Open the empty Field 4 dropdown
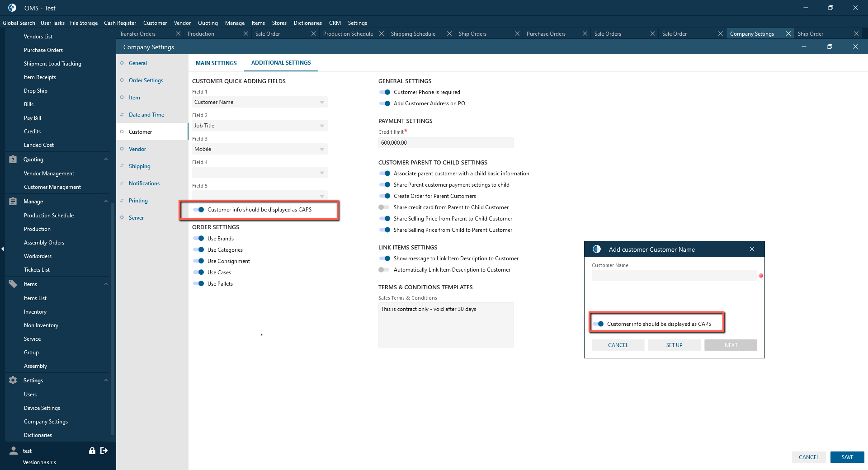The height and width of the screenshot is (470, 868). pyautogui.click(x=259, y=173)
